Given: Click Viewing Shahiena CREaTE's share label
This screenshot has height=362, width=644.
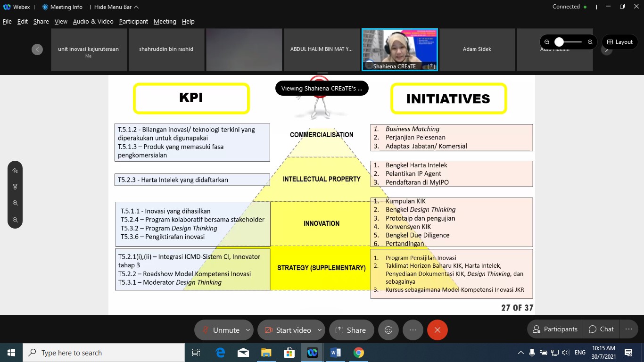Looking at the screenshot, I should coord(322,88).
